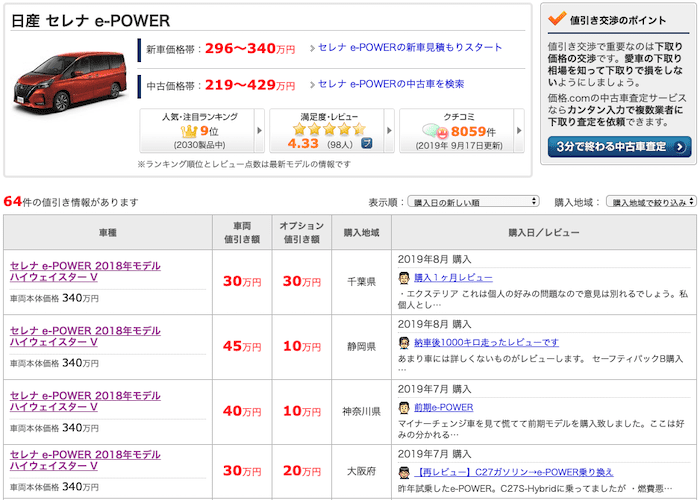Expand the kuchikomi panel arrow
The width and height of the screenshot is (700, 500).
click(519, 130)
